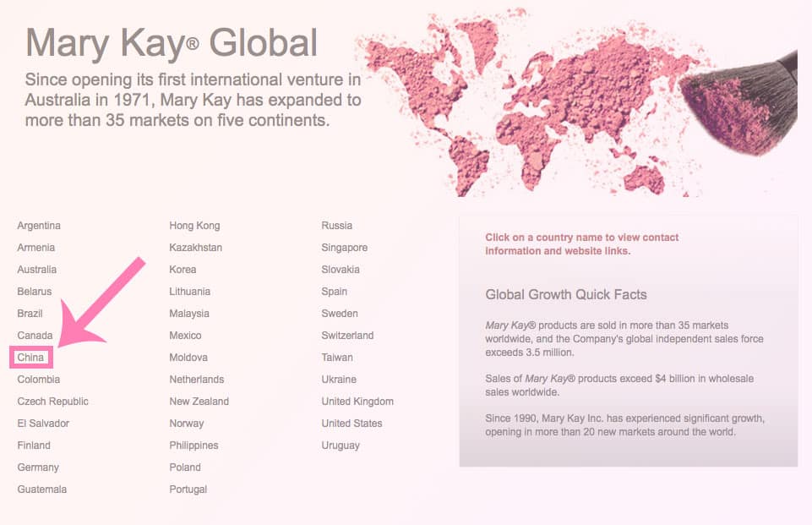Select the Uruguay country link
The height and width of the screenshot is (525, 812).
click(341, 446)
